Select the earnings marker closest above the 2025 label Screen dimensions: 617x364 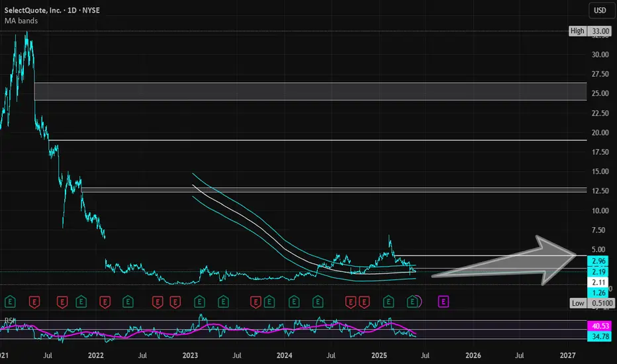pos(389,302)
